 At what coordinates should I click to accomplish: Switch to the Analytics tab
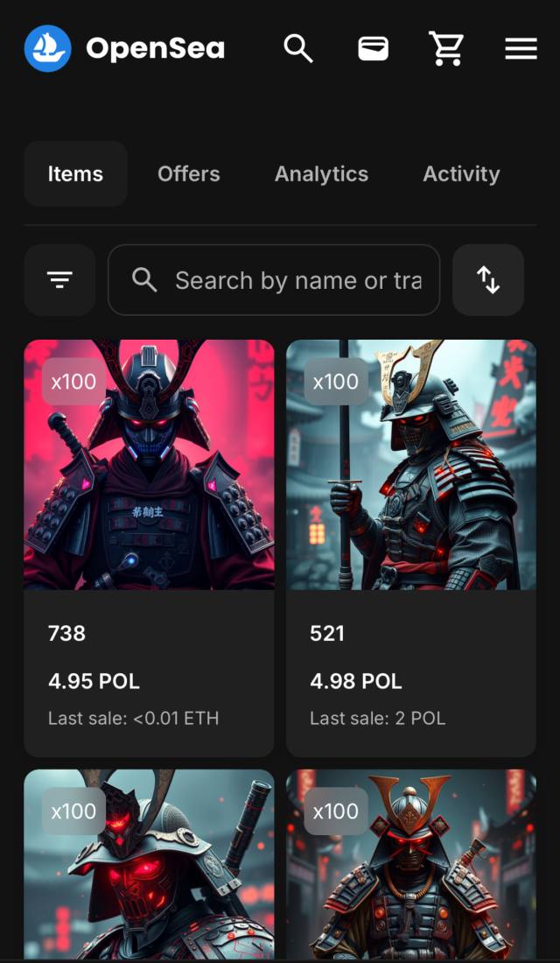pyautogui.click(x=321, y=174)
